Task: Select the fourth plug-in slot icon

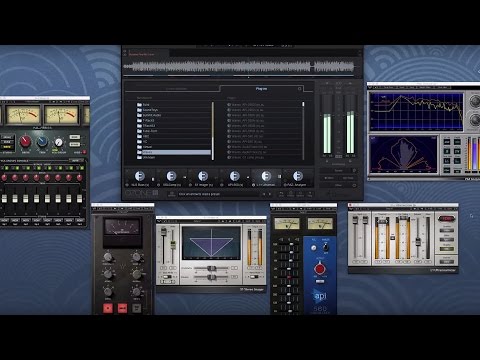Action: pos(235,176)
